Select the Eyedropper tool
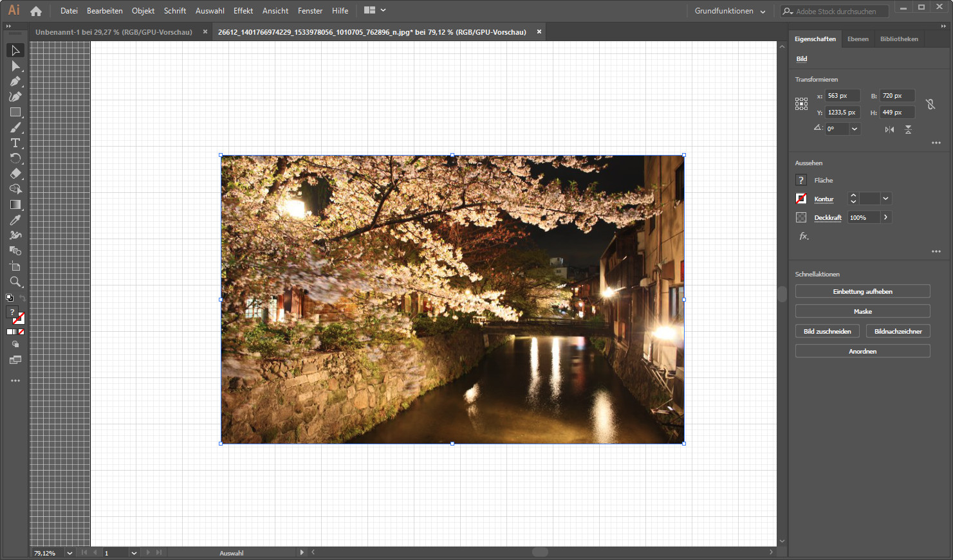This screenshot has height=560, width=953. 15,220
